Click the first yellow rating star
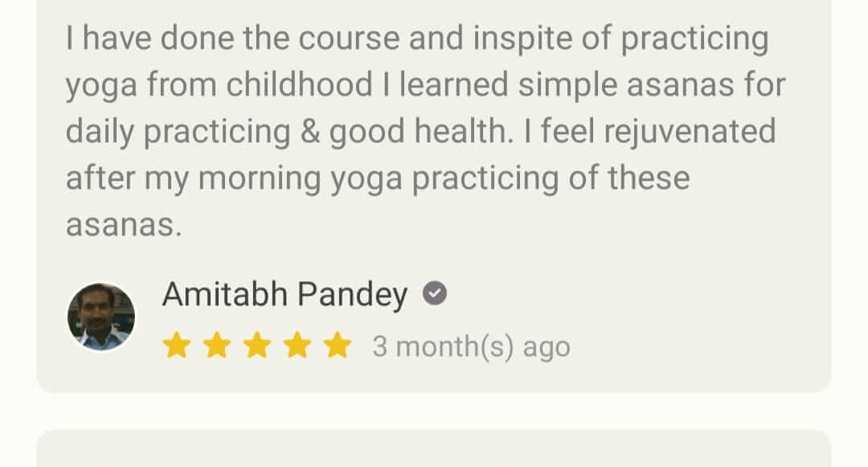Viewport: 868px width, 467px height. (176, 346)
